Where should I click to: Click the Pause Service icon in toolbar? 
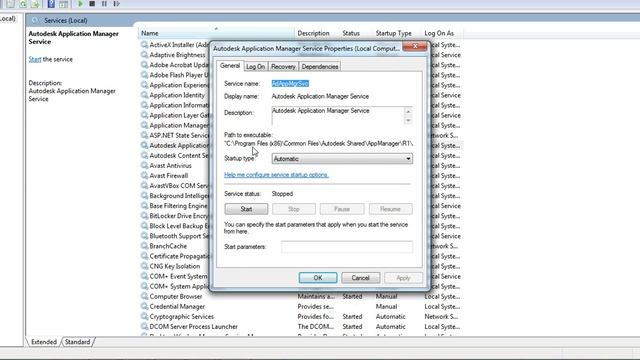(x=104, y=4)
